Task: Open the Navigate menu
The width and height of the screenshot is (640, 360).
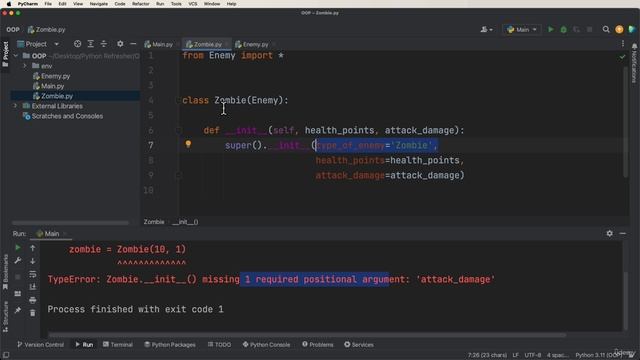Action: click(99, 4)
